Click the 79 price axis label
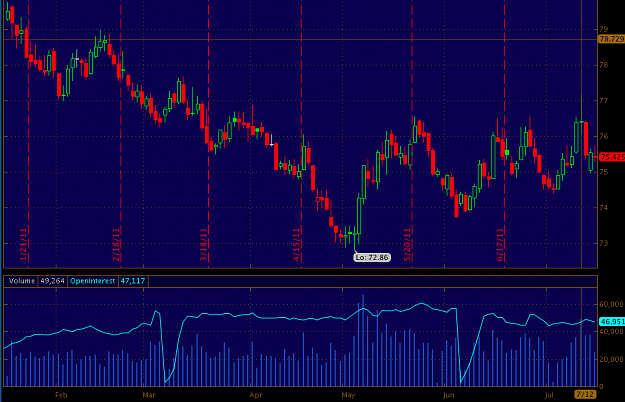The height and width of the screenshot is (402, 625). [603, 29]
